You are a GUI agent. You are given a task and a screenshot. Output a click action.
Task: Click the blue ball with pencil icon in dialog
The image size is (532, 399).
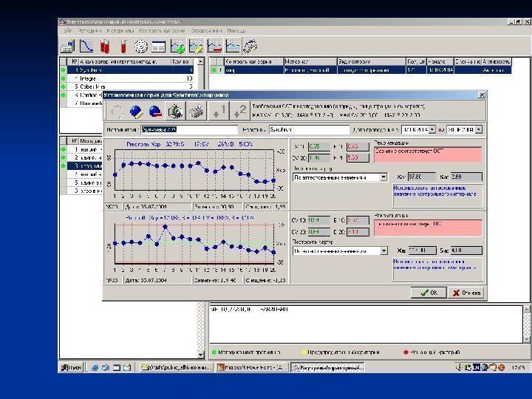pos(137,111)
